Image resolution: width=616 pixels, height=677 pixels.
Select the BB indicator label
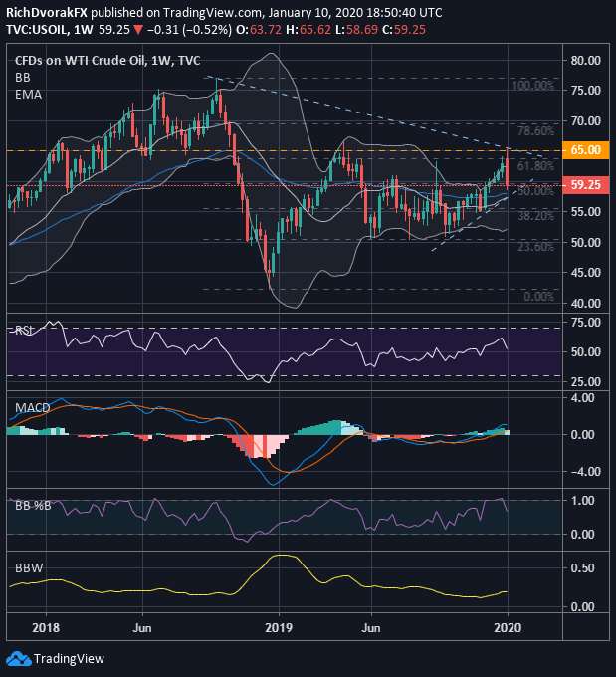click(23, 78)
